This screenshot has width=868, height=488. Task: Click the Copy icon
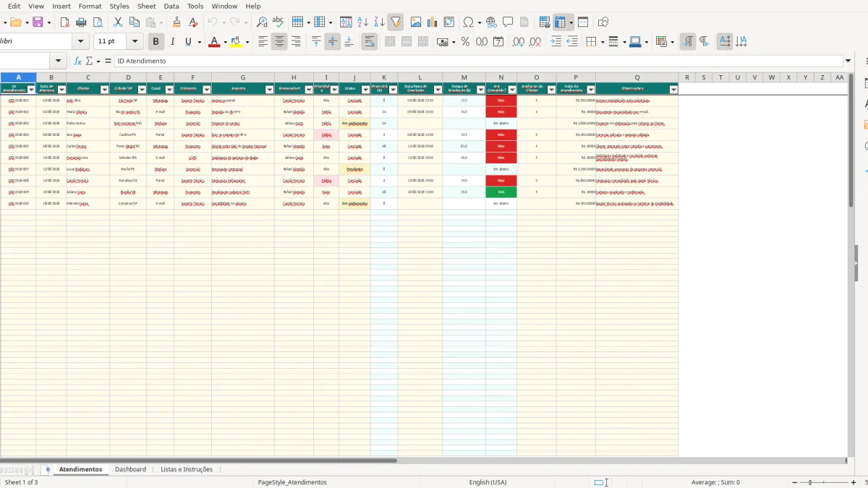134,22
